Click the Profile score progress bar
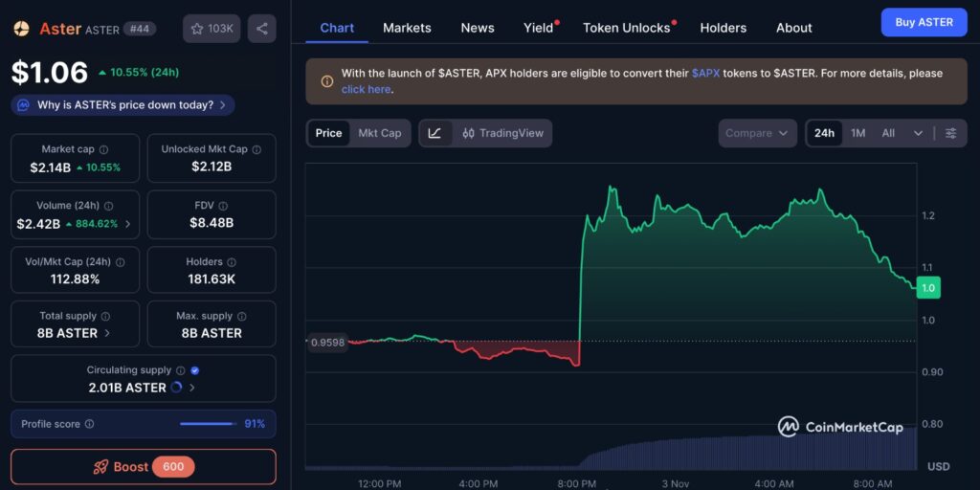This screenshot has width=980, height=490. tap(208, 424)
